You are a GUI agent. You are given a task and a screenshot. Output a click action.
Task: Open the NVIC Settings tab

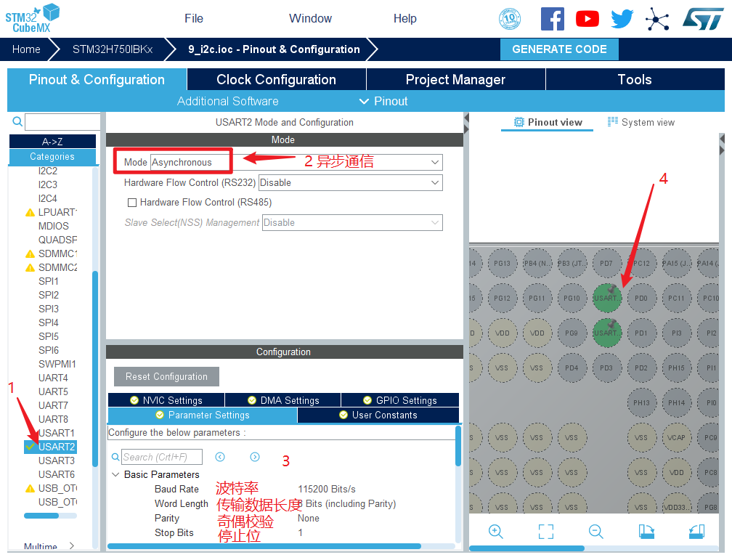166,400
